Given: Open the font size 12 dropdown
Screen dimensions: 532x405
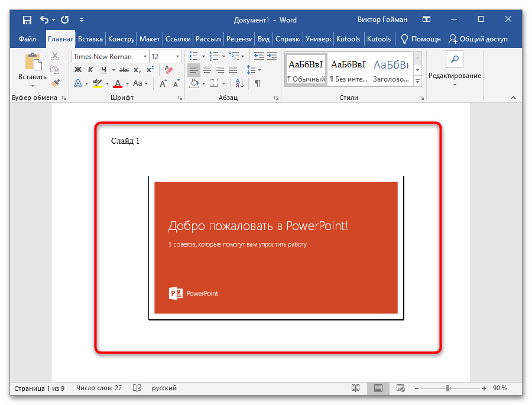Looking at the screenshot, I should point(177,57).
